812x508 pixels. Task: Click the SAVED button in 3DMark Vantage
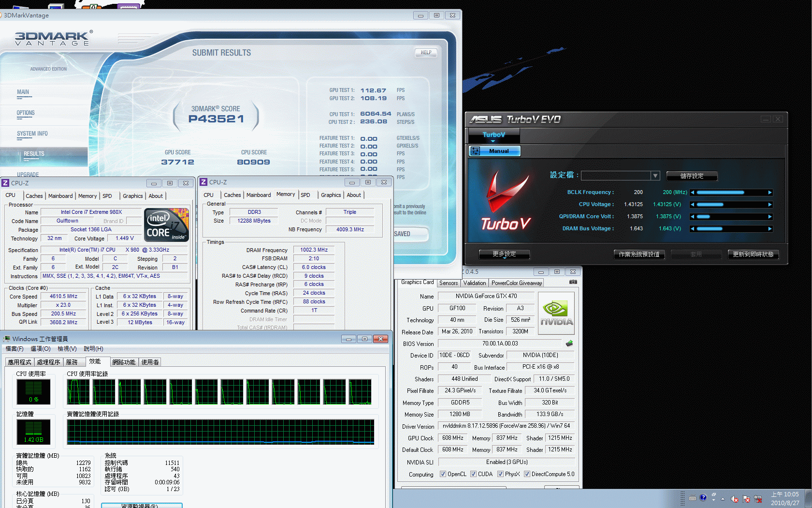point(410,234)
